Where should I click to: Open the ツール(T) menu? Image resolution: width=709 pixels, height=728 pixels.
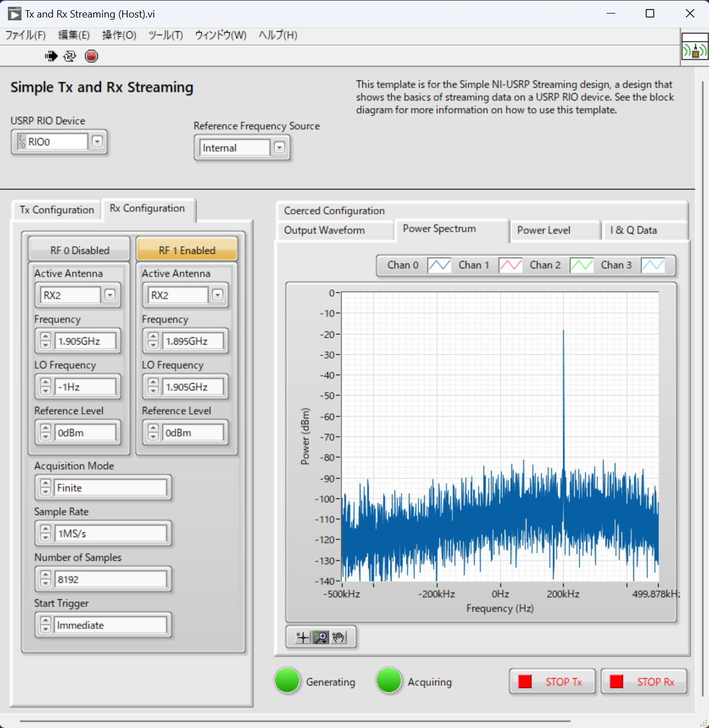166,35
